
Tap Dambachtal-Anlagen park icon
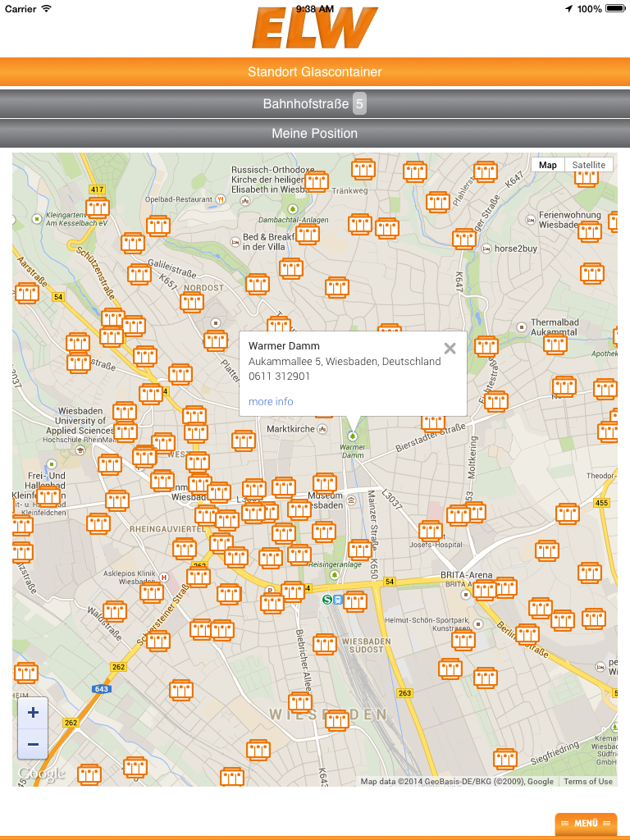coord(293,209)
